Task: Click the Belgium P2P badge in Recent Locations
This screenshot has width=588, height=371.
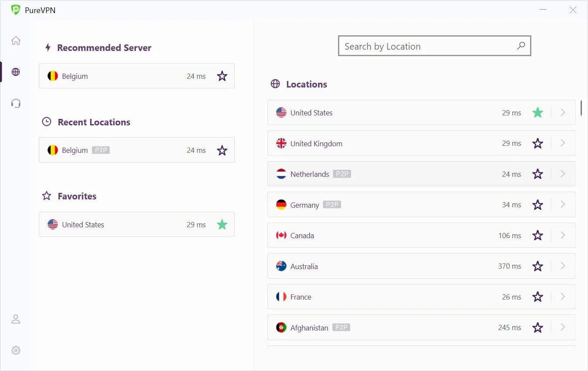Action: [x=101, y=150]
